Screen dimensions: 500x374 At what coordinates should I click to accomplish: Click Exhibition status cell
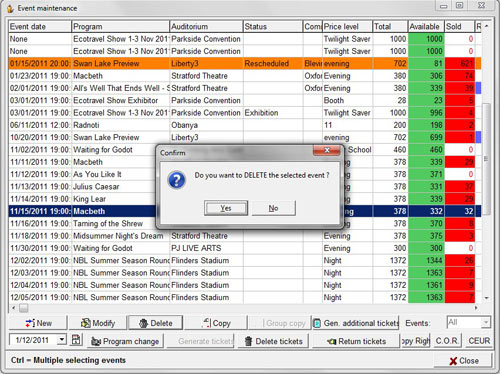(273, 113)
